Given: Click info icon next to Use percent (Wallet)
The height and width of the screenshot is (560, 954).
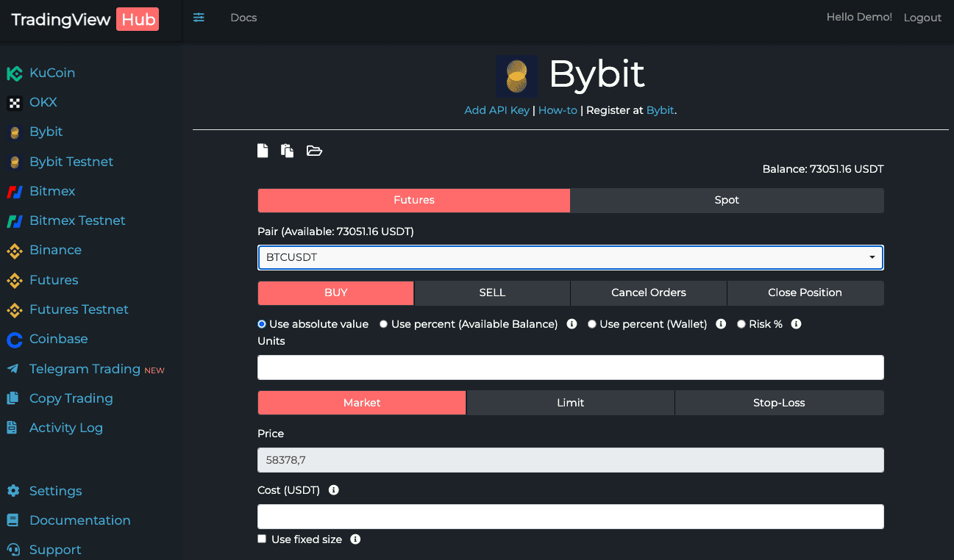Looking at the screenshot, I should tap(721, 324).
